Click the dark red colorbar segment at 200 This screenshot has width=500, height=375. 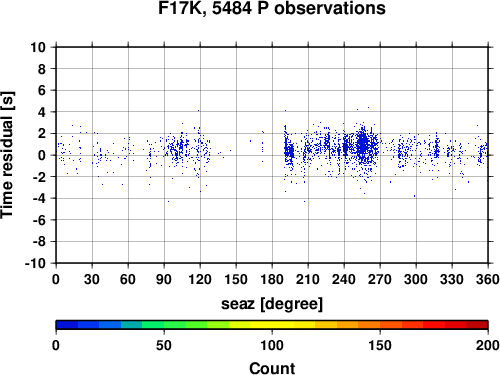coord(477,325)
